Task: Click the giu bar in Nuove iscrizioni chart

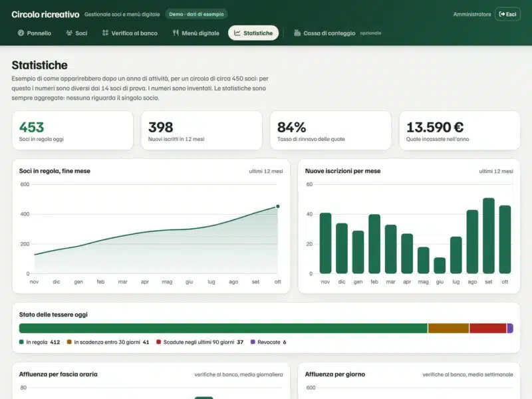Action: coord(440,265)
